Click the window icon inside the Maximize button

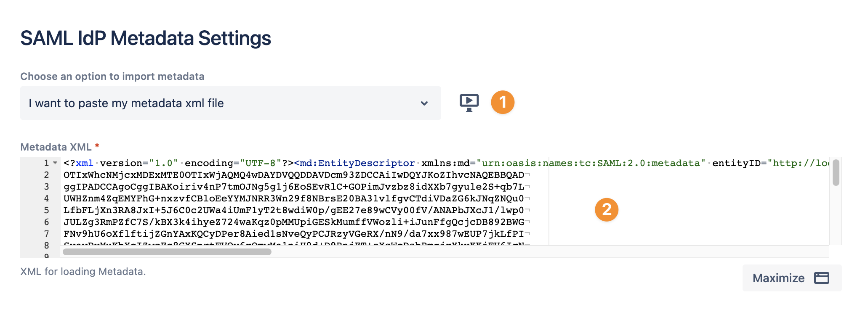821,278
